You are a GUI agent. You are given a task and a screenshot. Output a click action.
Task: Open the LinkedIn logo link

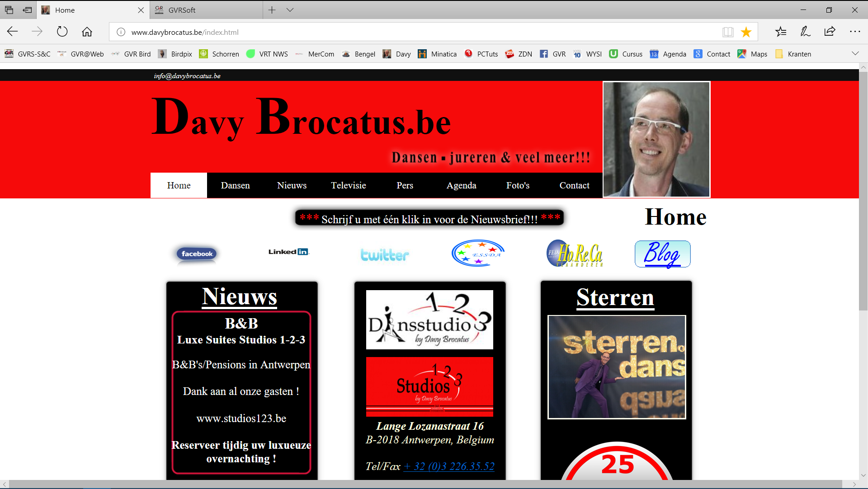coord(288,252)
